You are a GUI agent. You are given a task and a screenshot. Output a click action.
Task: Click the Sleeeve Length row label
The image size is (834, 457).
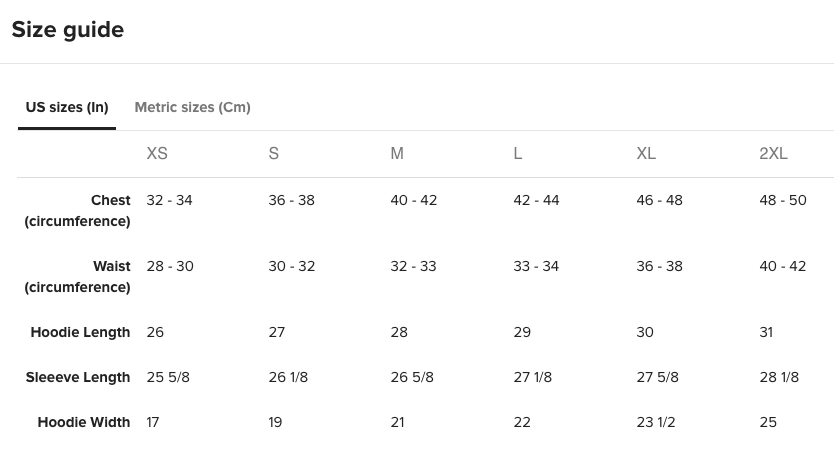point(78,378)
